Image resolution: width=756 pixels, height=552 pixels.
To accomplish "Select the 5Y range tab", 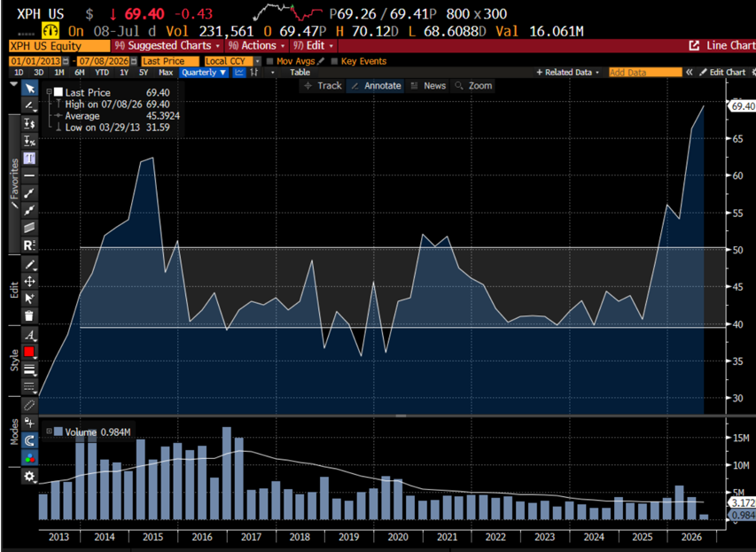I will coord(144,73).
